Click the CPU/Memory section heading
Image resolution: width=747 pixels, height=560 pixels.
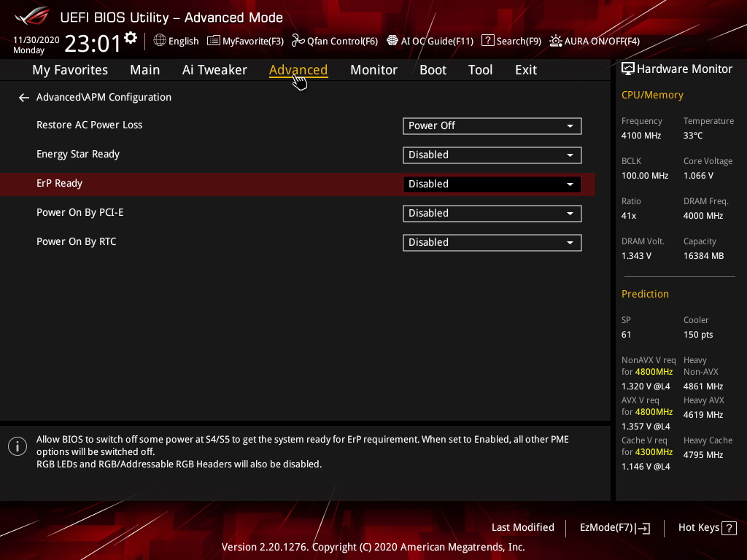pos(652,96)
